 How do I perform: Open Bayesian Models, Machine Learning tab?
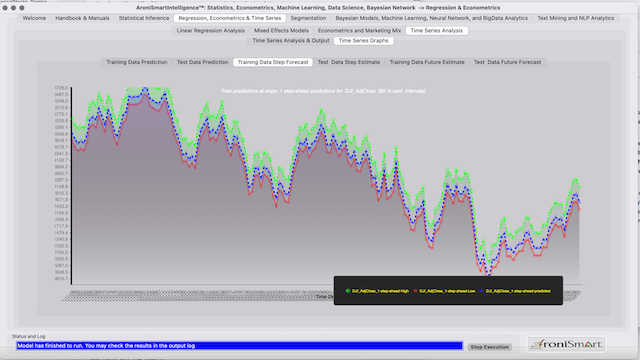431,18
